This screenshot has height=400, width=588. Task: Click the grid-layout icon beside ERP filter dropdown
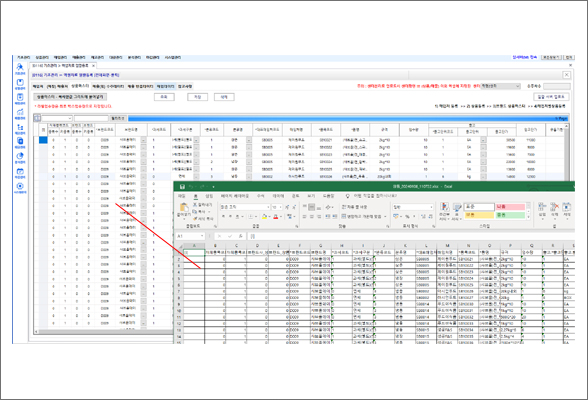tap(37, 118)
